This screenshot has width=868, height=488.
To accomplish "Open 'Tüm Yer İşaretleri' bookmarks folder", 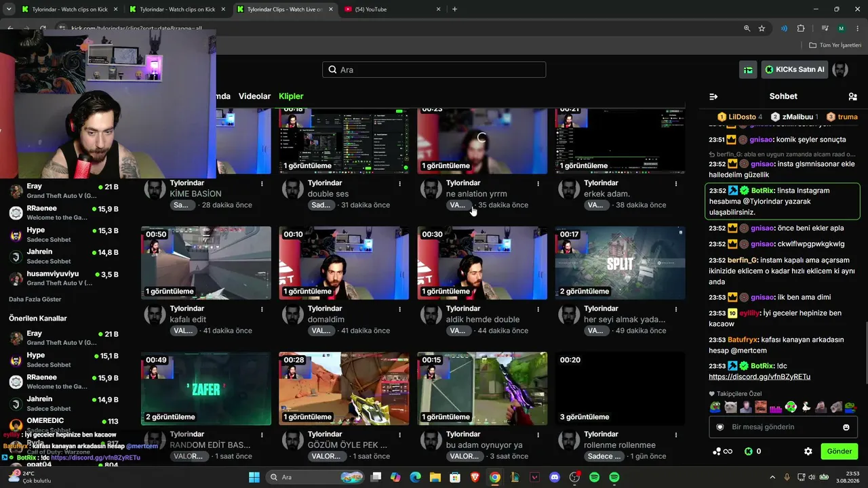I will tap(835, 45).
